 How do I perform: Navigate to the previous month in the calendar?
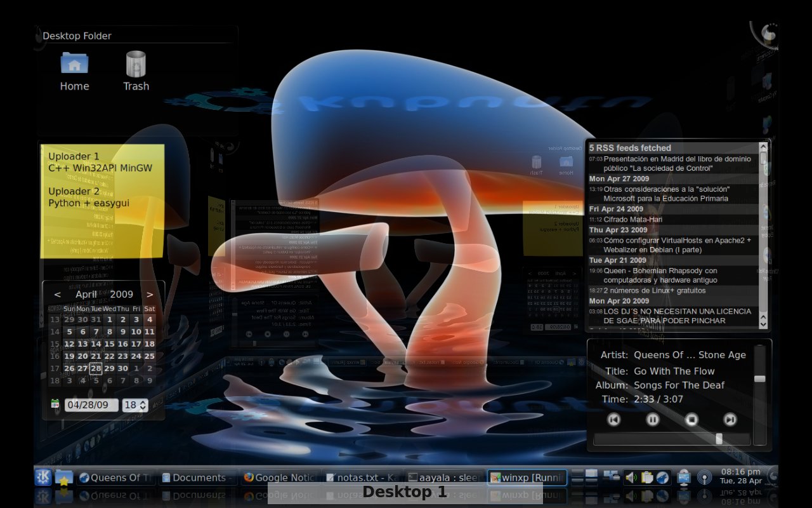[x=57, y=294]
